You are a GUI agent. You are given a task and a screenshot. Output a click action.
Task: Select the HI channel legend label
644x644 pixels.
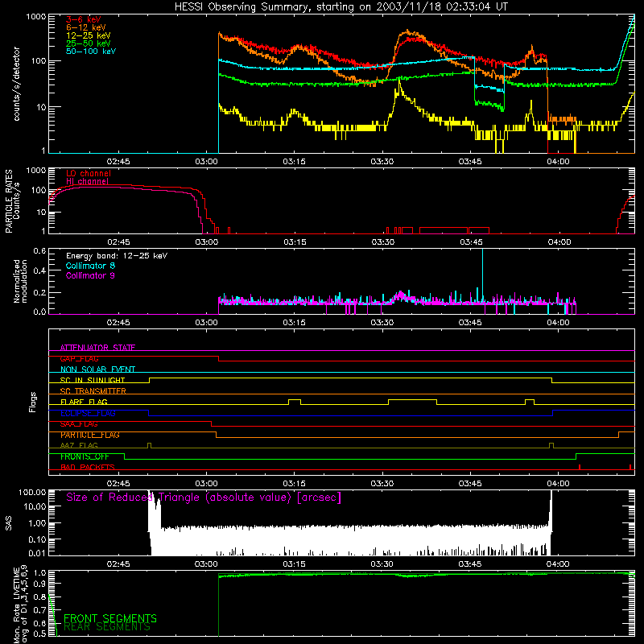pyautogui.click(x=87, y=181)
